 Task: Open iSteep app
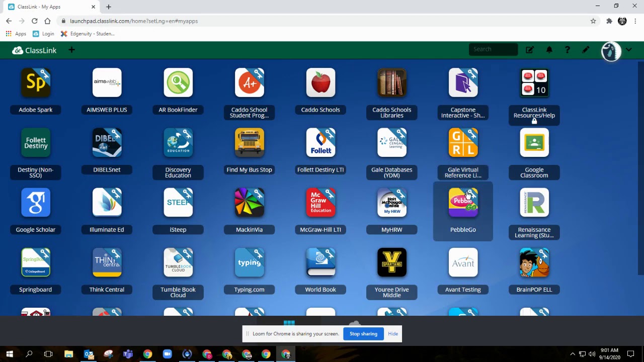coord(178,202)
